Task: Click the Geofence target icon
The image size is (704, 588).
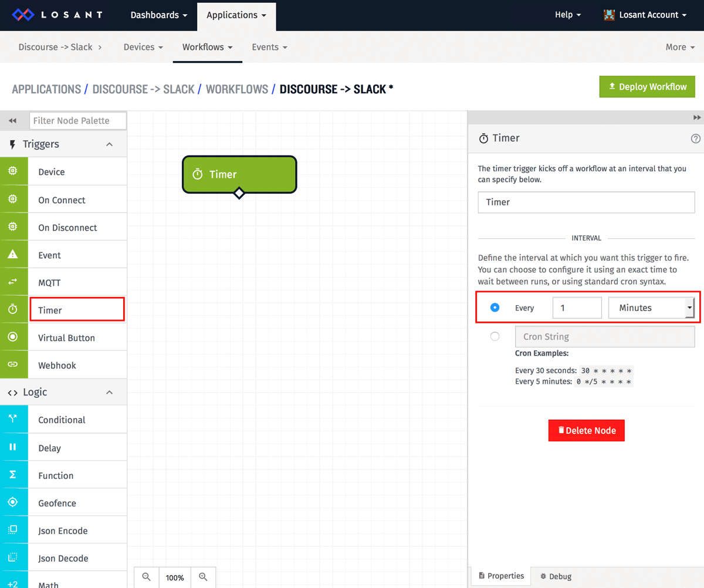Action: pos(13,503)
